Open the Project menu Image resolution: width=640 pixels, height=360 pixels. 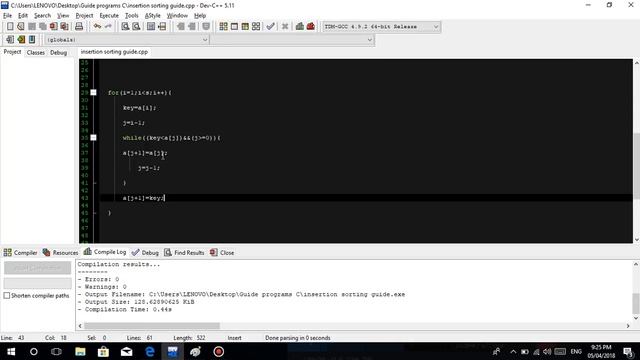click(84, 16)
